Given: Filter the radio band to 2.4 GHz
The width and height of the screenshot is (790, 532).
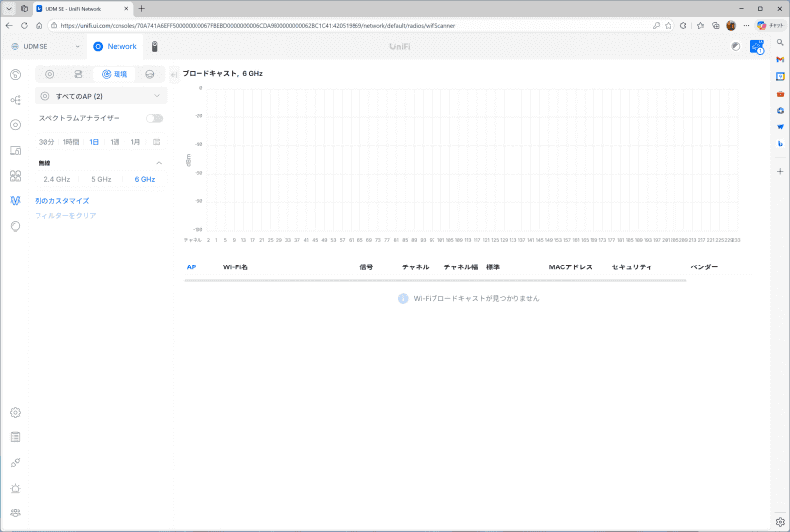Looking at the screenshot, I should point(57,179).
